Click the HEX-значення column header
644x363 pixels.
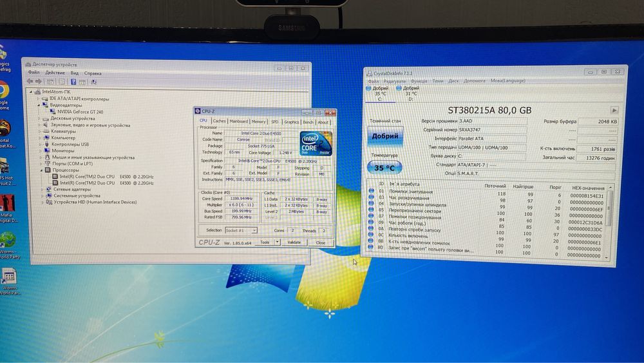tap(588, 188)
